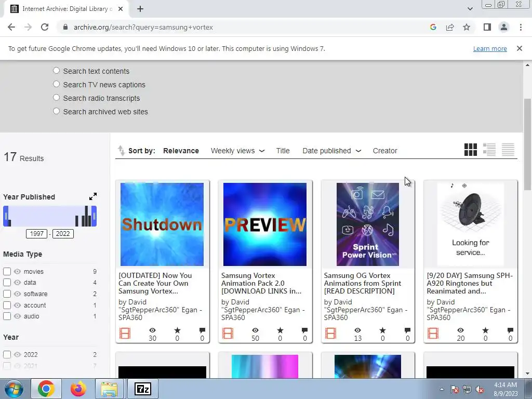Screen dimensions: 532x399
Task: Expand the Year Published histogram
Action: 92,196
